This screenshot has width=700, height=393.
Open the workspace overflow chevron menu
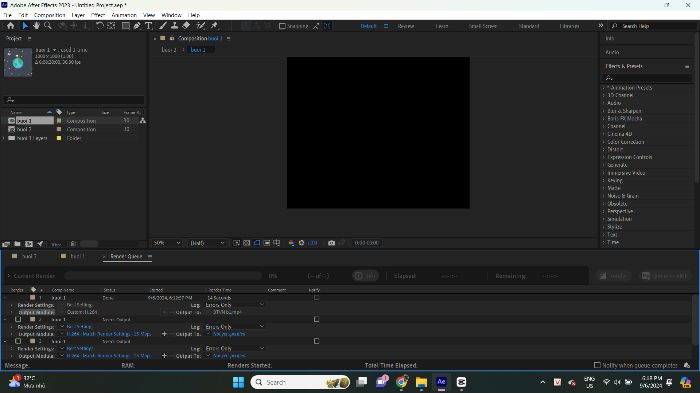(x=600, y=26)
